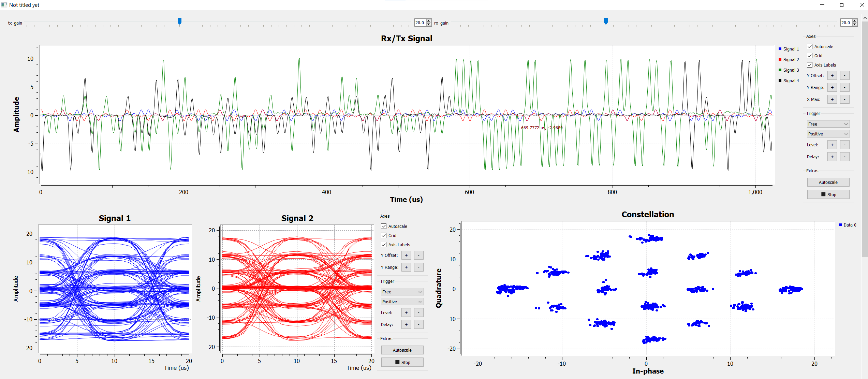Open Free trigger mode dropdown, lower panel
The image size is (868, 379).
tap(402, 292)
